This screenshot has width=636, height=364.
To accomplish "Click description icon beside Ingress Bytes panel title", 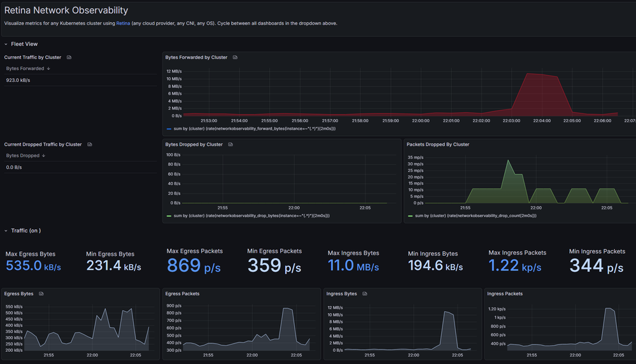I will (365, 294).
